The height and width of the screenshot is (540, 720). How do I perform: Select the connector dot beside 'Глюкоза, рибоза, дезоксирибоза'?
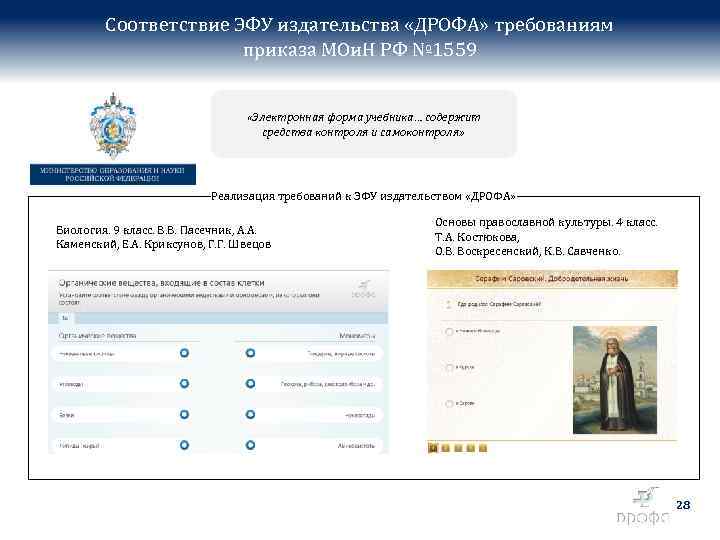(x=250, y=383)
